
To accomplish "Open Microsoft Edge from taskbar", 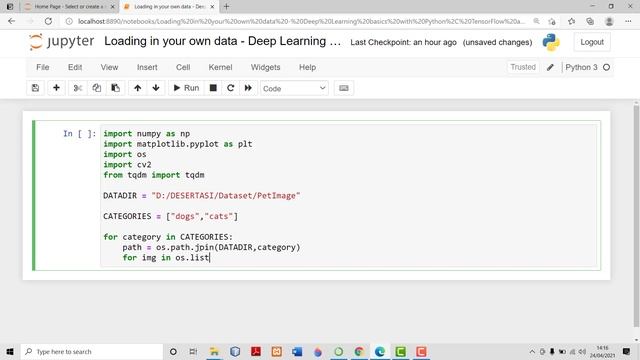I will (380, 351).
